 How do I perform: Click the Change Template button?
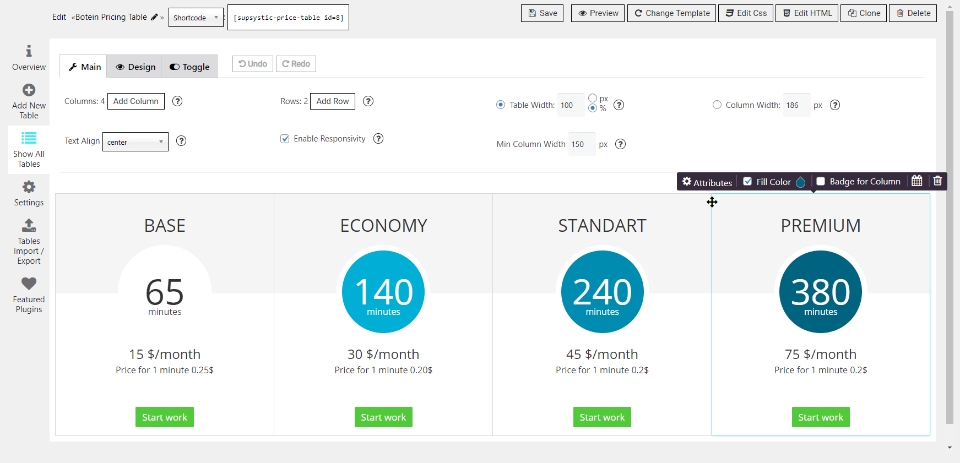tap(670, 13)
